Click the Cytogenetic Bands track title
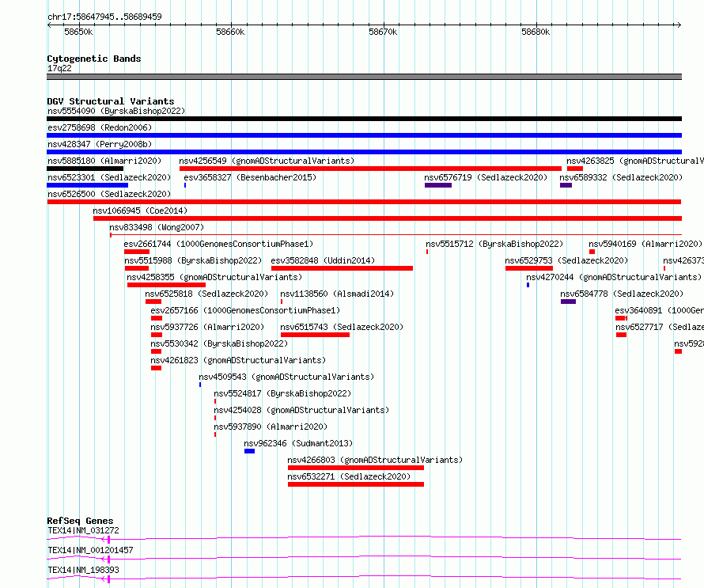This screenshot has height=588, width=704. (94, 59)
